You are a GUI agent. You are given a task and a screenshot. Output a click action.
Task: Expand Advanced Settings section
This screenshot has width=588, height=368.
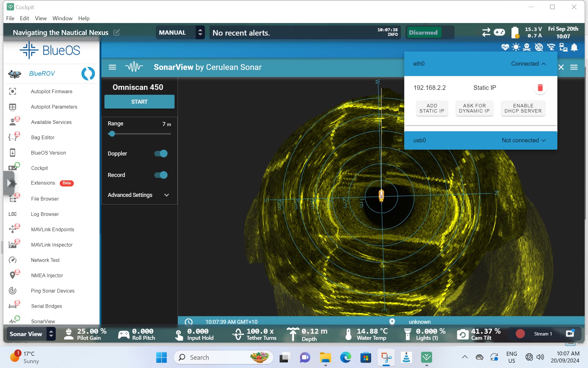pos(139,195)
